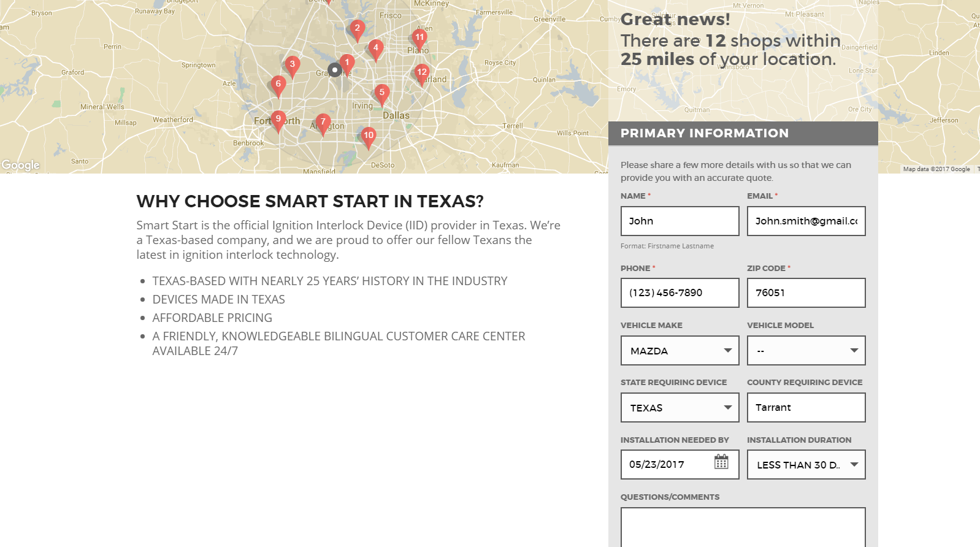Expand the Vehicle Make dropdown showing MAZDA
The width and height of the screenshot is (980, 547).
[679, 351]
